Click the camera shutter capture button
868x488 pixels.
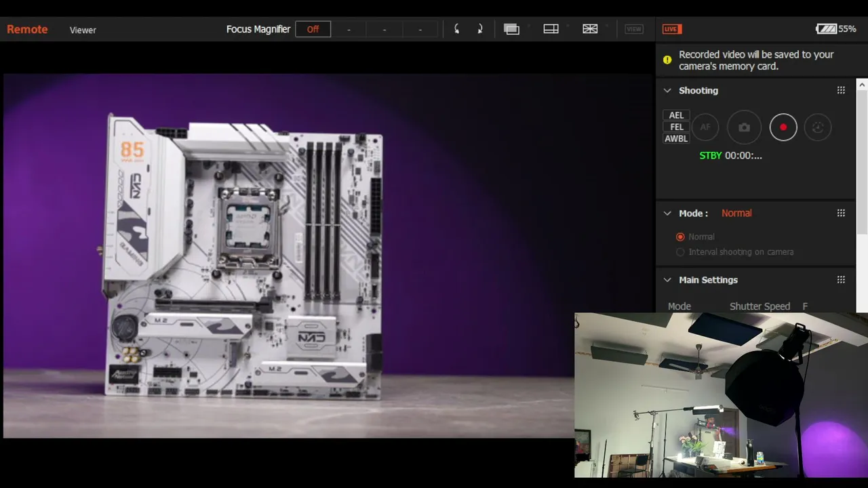(744, 127)
